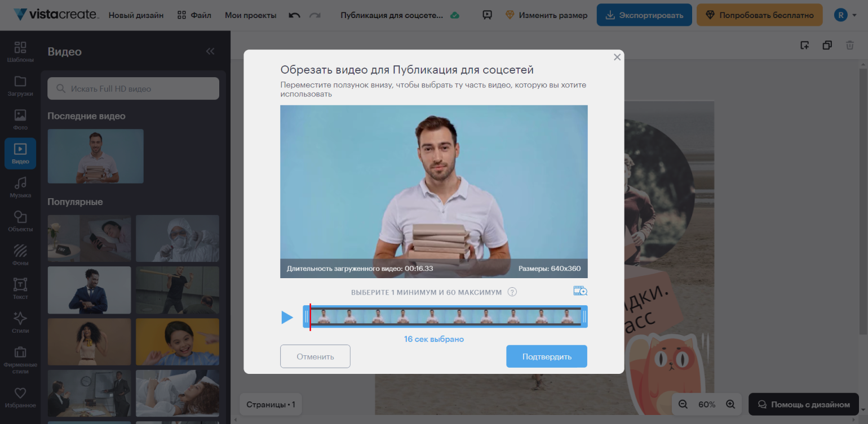This screenshot has width=868, height=424.
Task: Open the presentation mode icon in top bar
Action: (488, 15)
